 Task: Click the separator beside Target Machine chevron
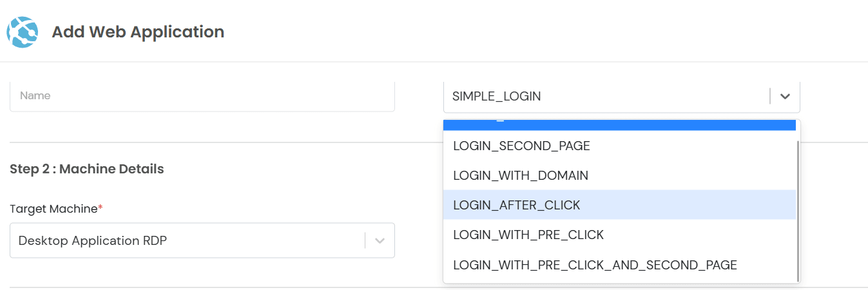[x=365, y=240]
